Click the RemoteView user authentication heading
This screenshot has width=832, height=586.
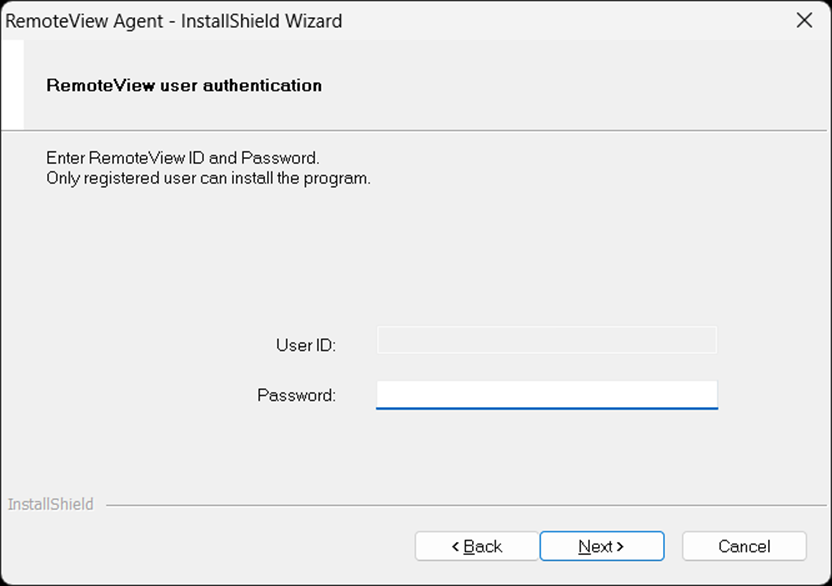[x=184, y=85]
